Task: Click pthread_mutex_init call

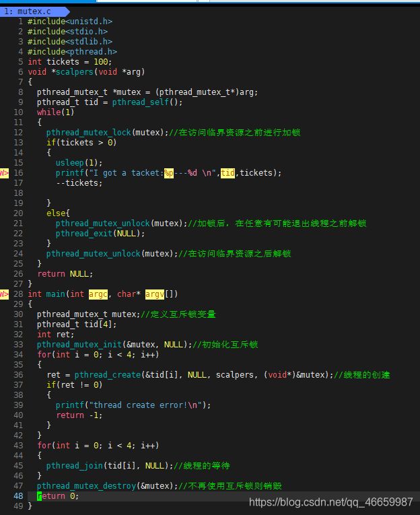Action: pyautogui.click(x=114, y=345)
